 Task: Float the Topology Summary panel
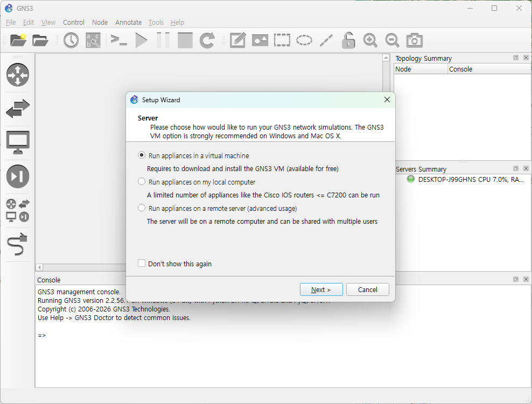click(515, 58)
